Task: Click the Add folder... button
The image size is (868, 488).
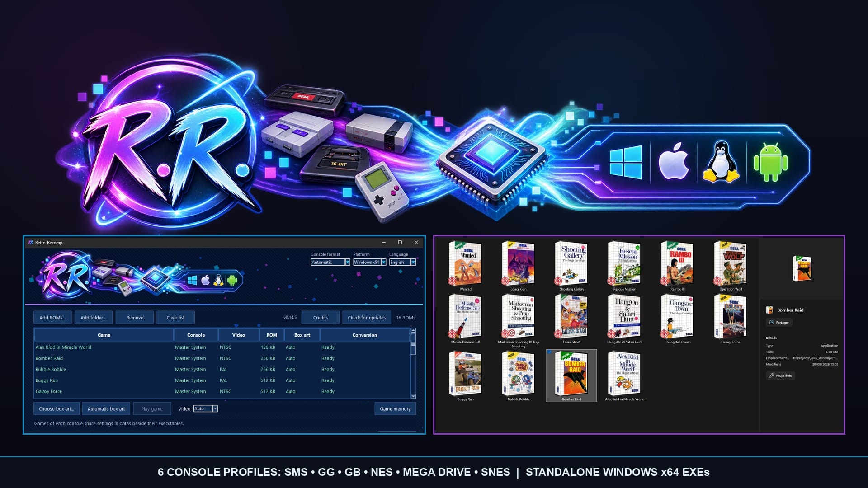Action: pyautogui.click(x=94, y=318)
